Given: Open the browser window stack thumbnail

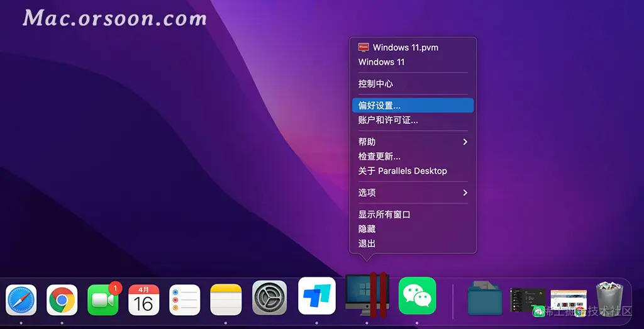Looking at the screenshot, I should 569,303.
